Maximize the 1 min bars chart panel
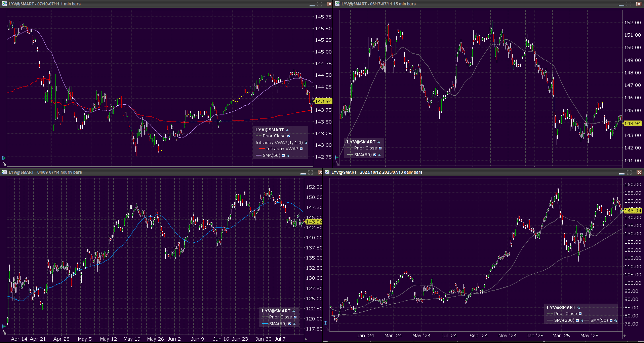 tap(320, 4)
